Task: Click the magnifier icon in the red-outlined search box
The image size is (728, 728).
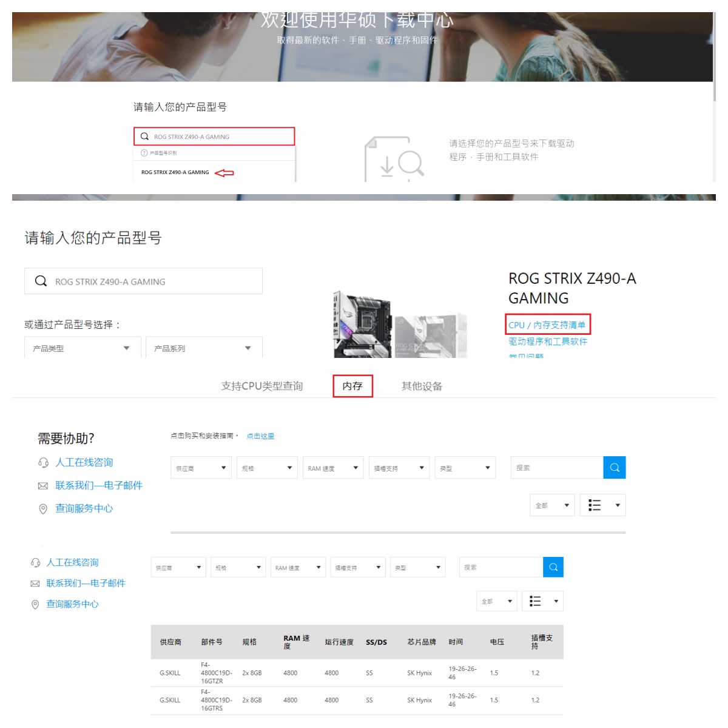Action: coord(144,136)
